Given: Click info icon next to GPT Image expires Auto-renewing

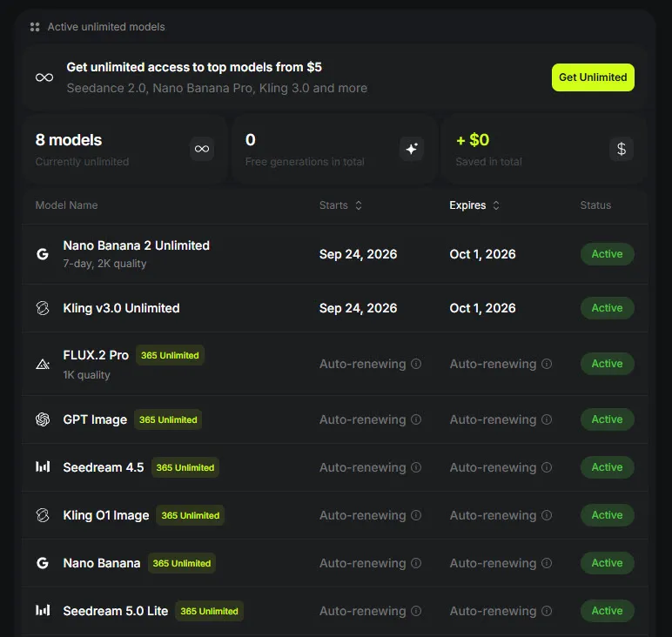Looking at the screenshot, I should point(547,419).
